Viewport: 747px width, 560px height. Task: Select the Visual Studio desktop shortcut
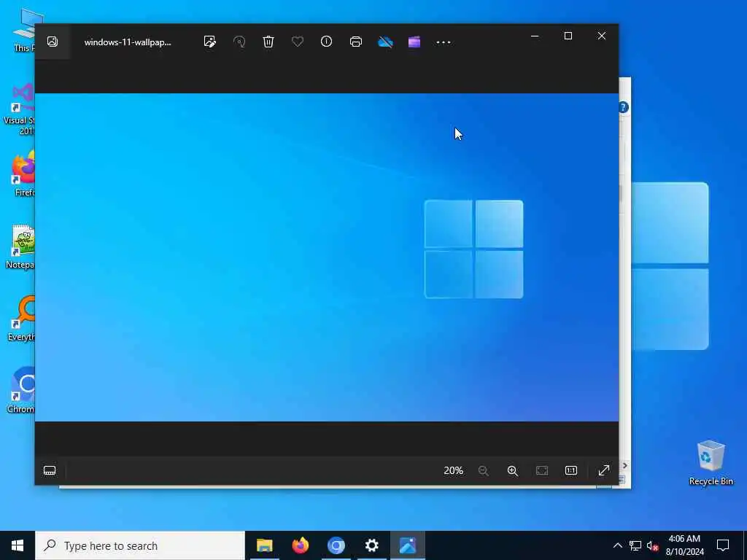pos(19,109)
